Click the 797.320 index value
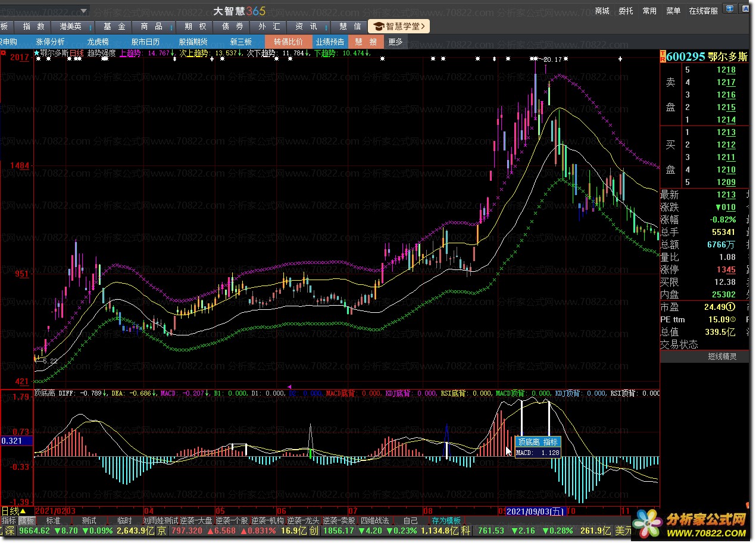756x543 pixels. click(187, 531)
